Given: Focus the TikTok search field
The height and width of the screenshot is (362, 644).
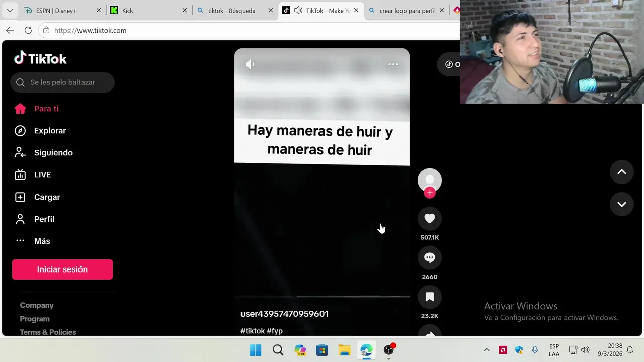Looking at the screenshot, I should (62, 82).
